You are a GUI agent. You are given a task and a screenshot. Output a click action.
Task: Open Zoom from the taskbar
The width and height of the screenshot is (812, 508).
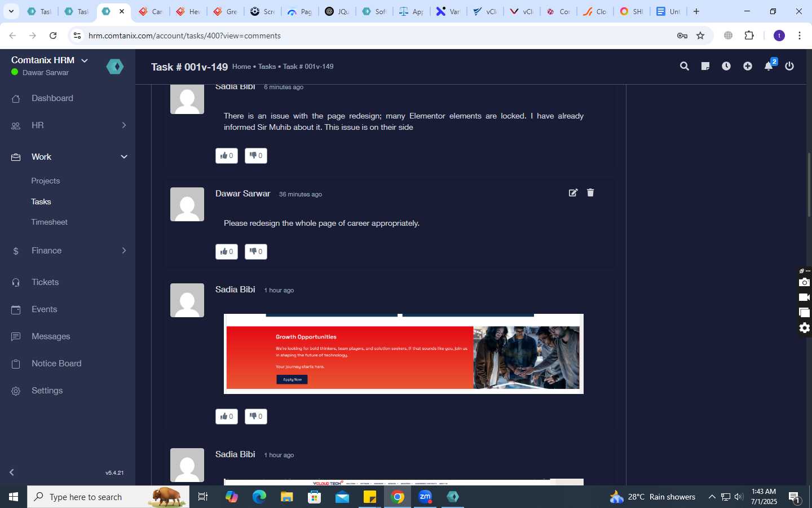point(425,497)
